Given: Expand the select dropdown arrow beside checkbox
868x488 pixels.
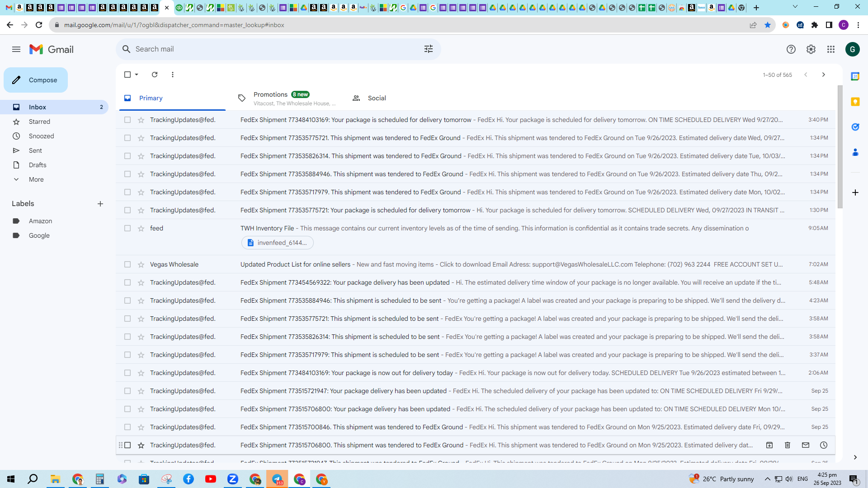Looking at the screenshot, I should [x=137, y=75].
